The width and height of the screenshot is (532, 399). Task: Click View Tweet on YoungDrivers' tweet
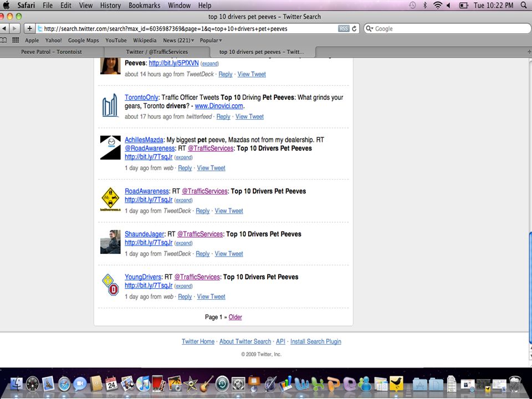click(x=211, y=296)
